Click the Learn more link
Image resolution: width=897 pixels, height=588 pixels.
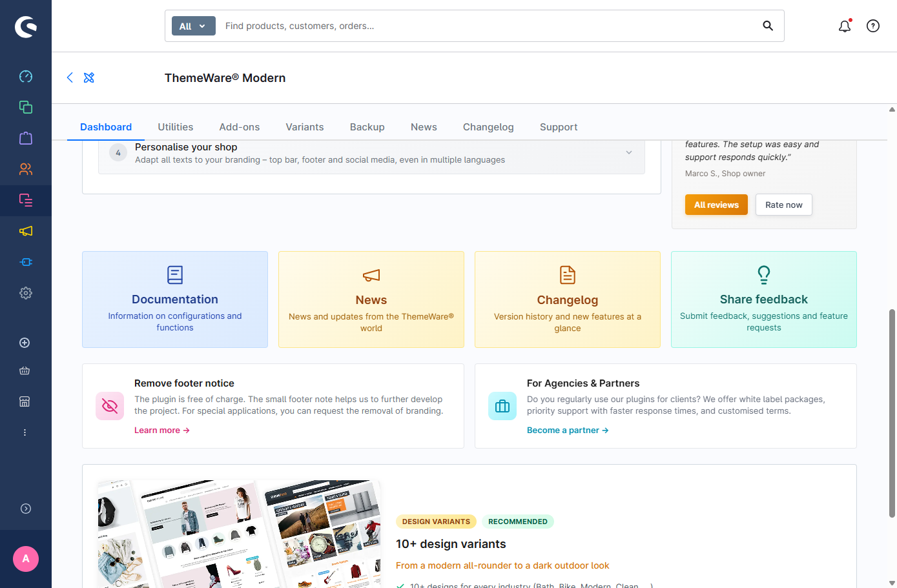click(162, 431)
